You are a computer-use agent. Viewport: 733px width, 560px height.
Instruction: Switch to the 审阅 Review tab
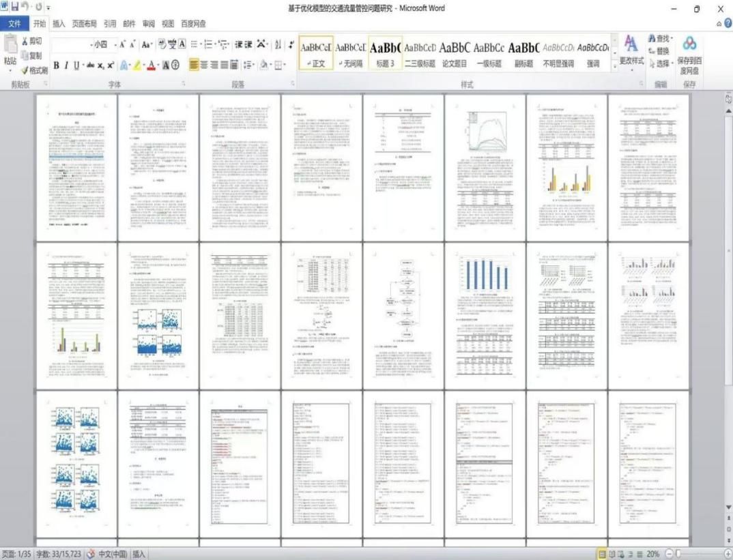pos(149,23)
